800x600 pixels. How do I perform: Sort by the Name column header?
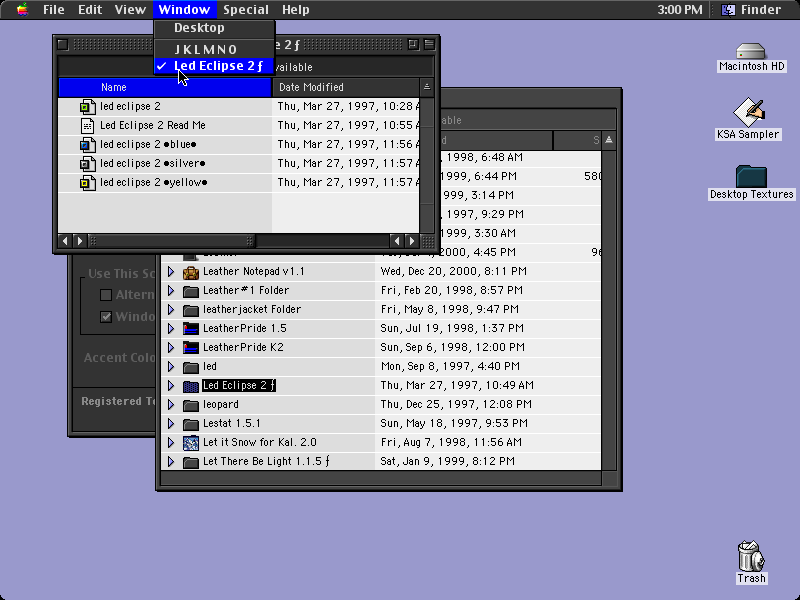(x=165, y=87)
